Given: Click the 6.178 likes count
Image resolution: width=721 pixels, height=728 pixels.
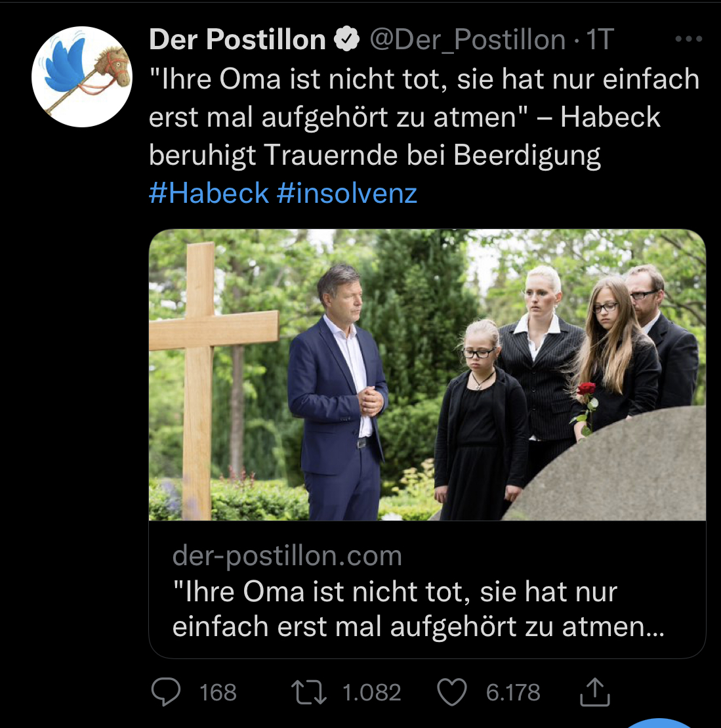Looking at the screenshot, I should (x=513, y=693).
